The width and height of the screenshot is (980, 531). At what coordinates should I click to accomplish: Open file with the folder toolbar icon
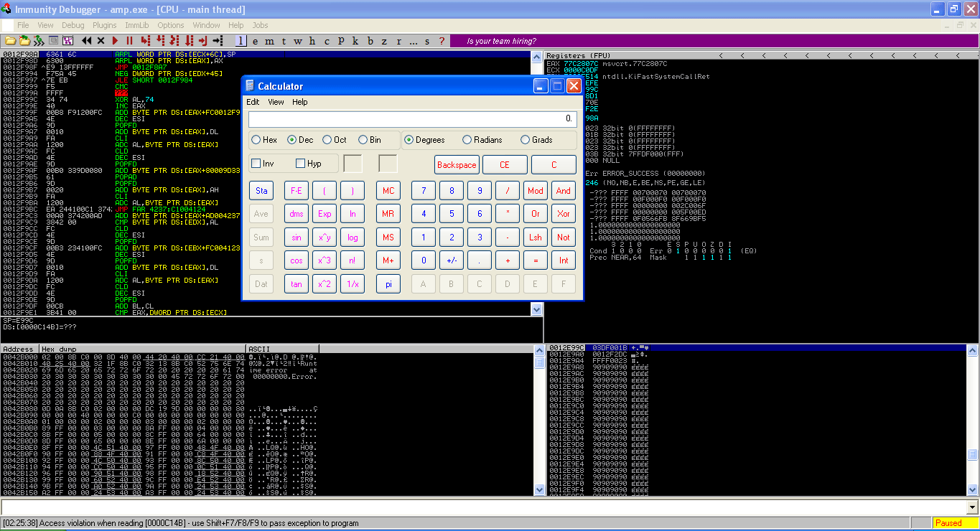coord(10,41)
